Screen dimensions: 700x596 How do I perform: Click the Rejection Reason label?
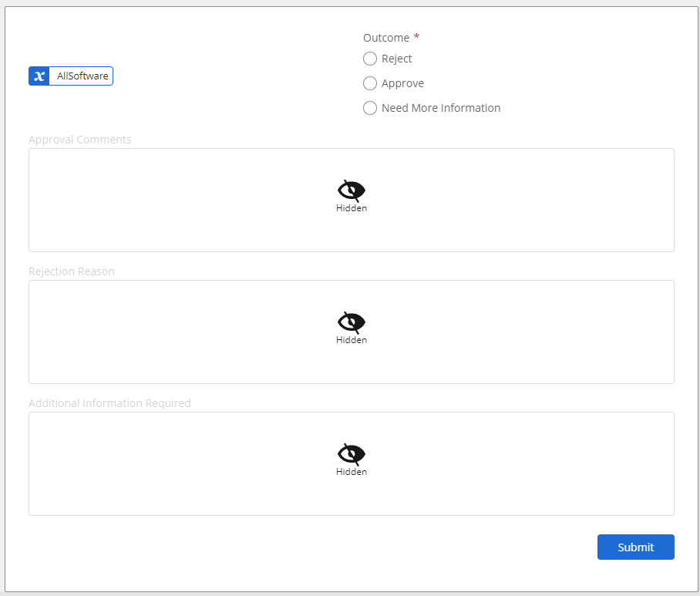click(72, 271)
